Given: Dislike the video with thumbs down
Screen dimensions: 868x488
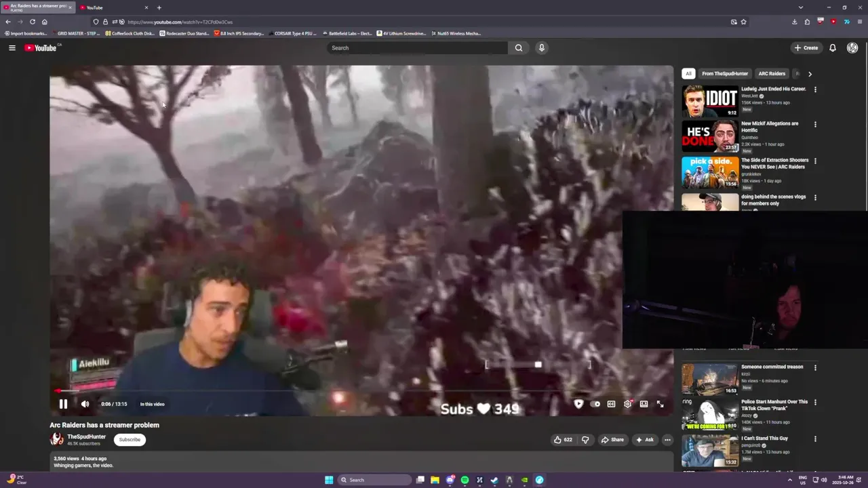Looking at the screenshot, I should 585,440.
